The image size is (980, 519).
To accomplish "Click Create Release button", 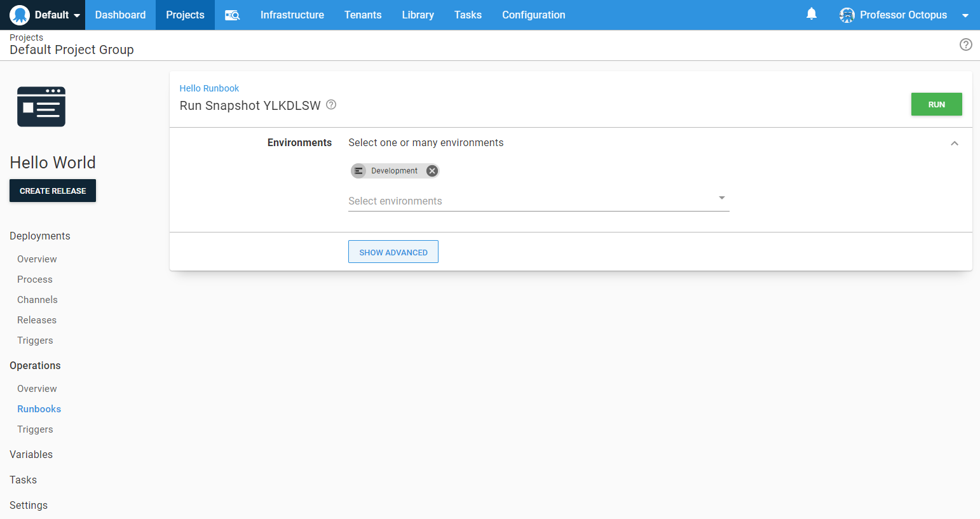I will tap(53, 191).
